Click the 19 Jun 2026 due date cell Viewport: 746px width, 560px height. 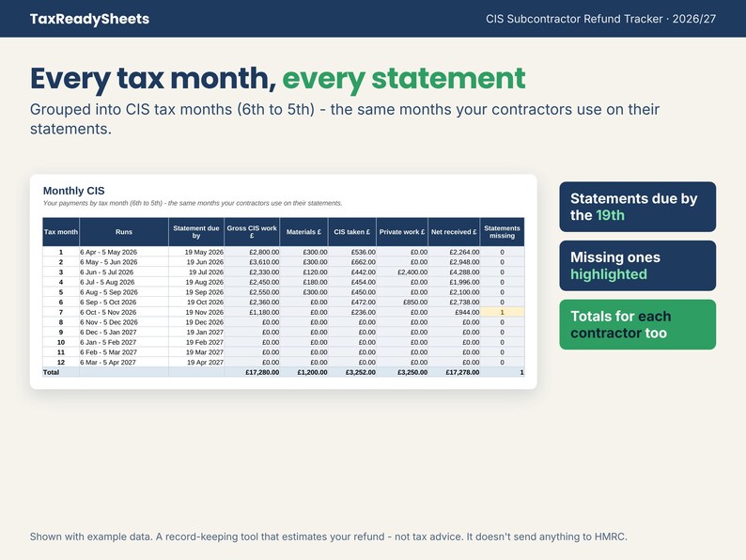click(x=196, y=262)
